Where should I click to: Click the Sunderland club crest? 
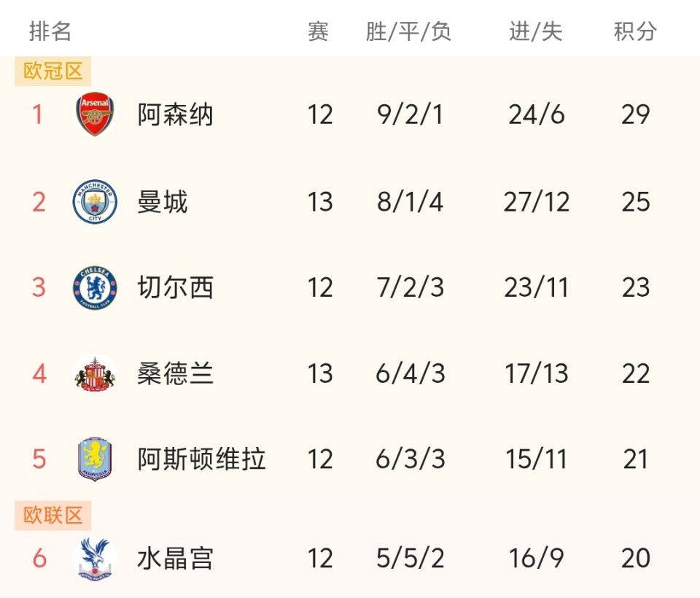[x=95, y=374]
